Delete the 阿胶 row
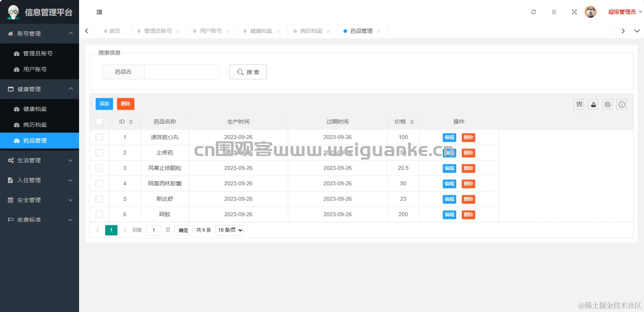 [468, 215]
